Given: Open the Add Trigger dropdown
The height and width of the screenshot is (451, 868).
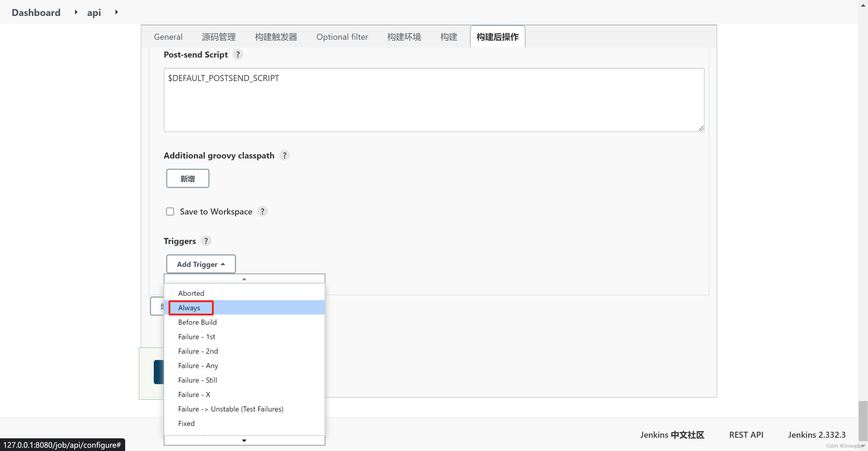Looking at the screenshot, I should [201, 264].
